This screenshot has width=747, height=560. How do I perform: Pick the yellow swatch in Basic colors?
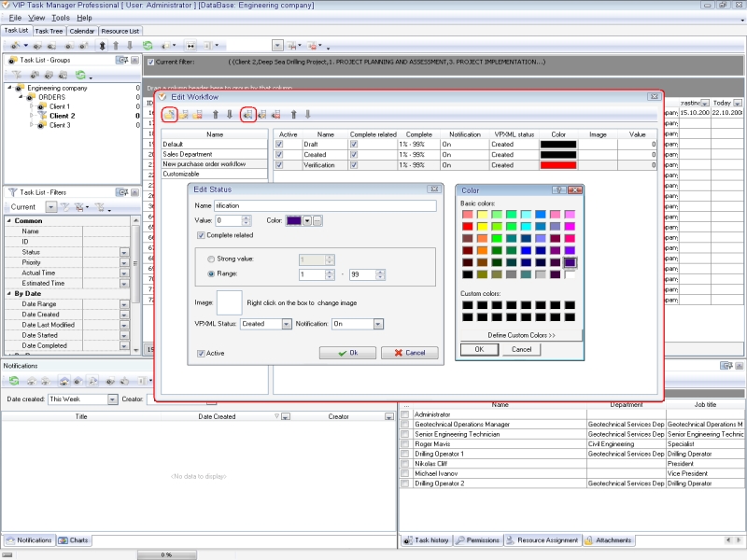click(x=484, y=225)
